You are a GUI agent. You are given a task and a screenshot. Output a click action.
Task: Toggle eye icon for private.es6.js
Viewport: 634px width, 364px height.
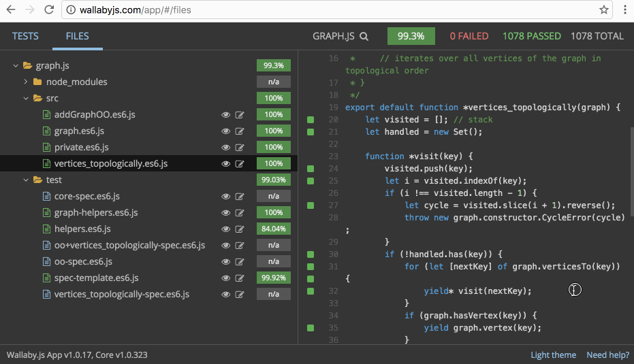(225, 148)
